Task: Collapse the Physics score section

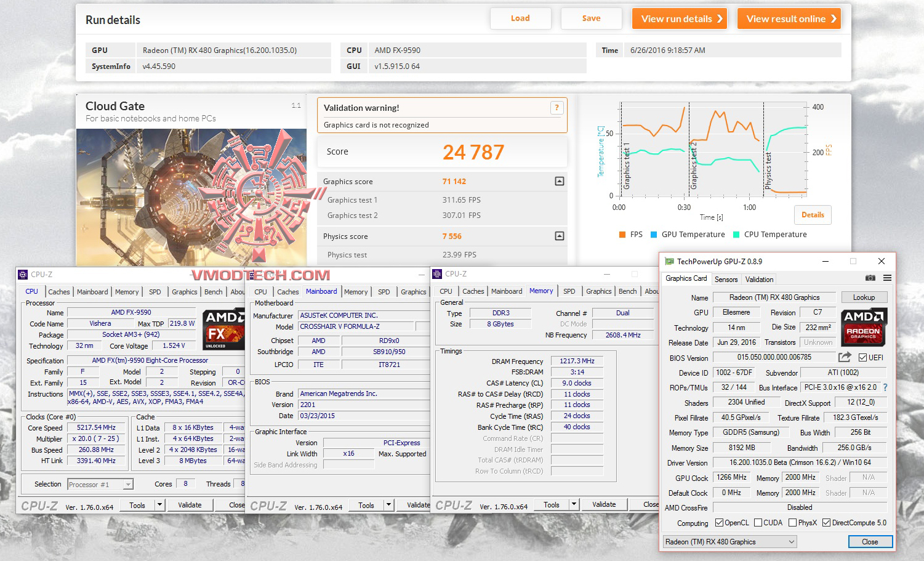Action: click(559, 236)
